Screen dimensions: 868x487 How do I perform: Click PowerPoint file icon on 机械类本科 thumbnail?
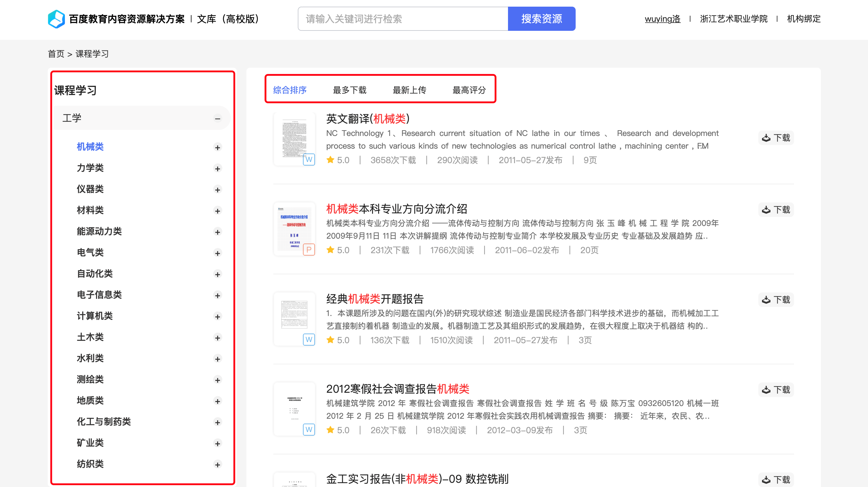[x=309, y=250]
